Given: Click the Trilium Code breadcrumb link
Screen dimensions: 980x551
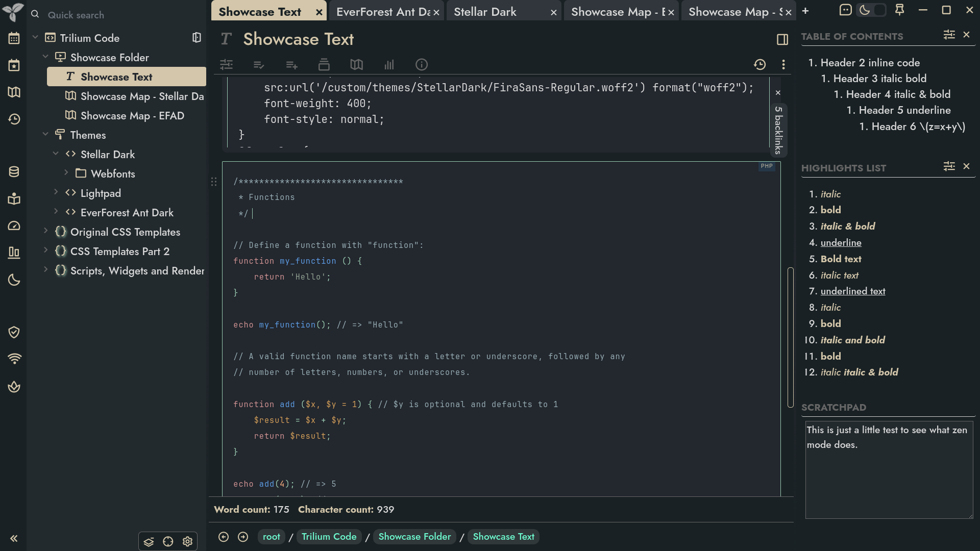Looking at the screenshot, I should click(329, 537).
